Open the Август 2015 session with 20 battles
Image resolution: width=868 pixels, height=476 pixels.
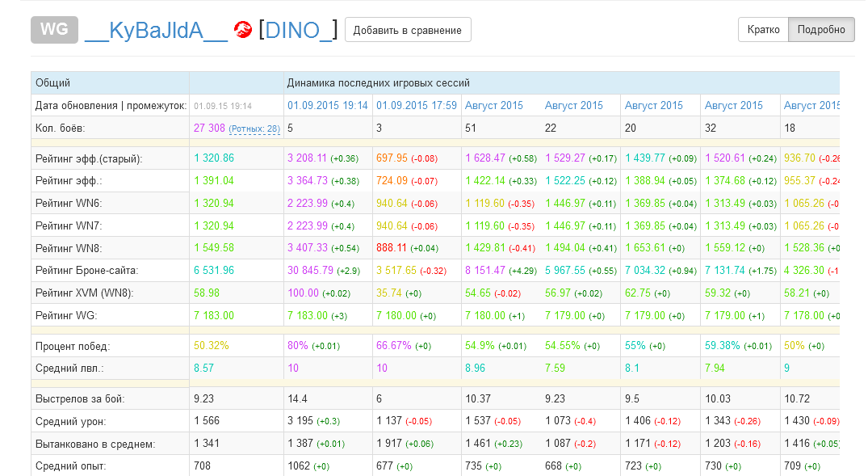(654, 105)
